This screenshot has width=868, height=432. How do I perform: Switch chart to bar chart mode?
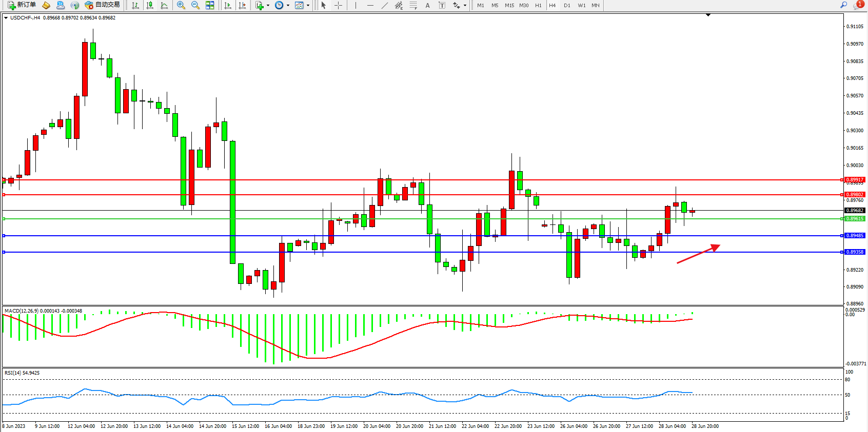point(135,5)
